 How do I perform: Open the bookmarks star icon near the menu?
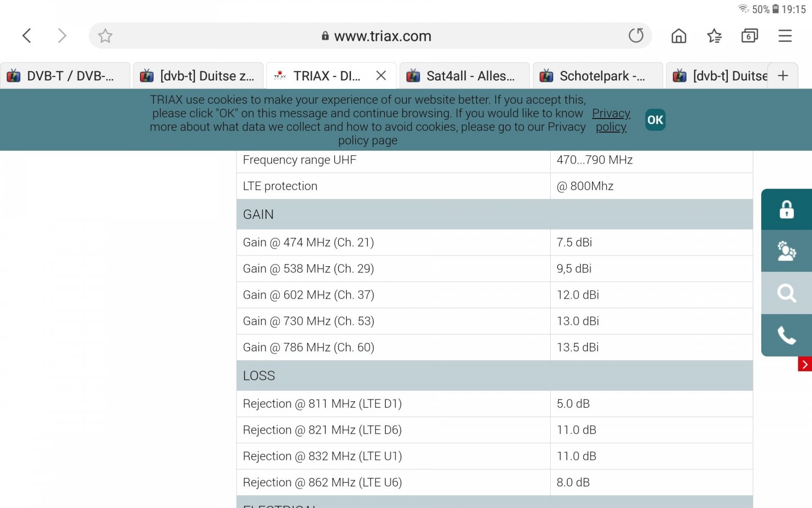714,35
